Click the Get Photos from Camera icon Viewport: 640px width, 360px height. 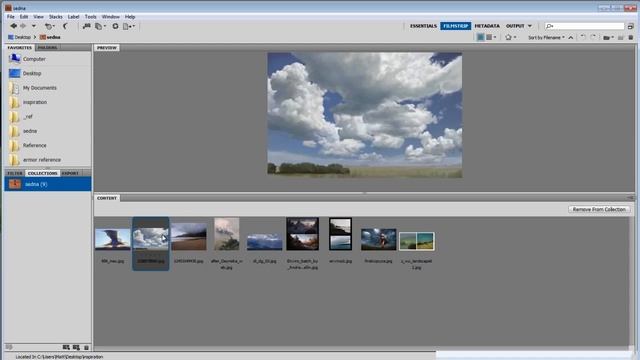click(x=87, y=26)
